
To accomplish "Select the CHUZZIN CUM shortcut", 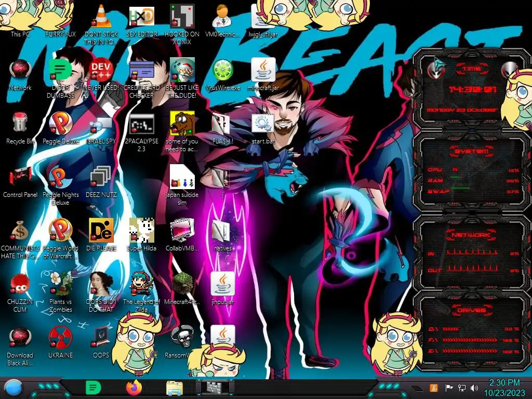I will tap(20, 292).
